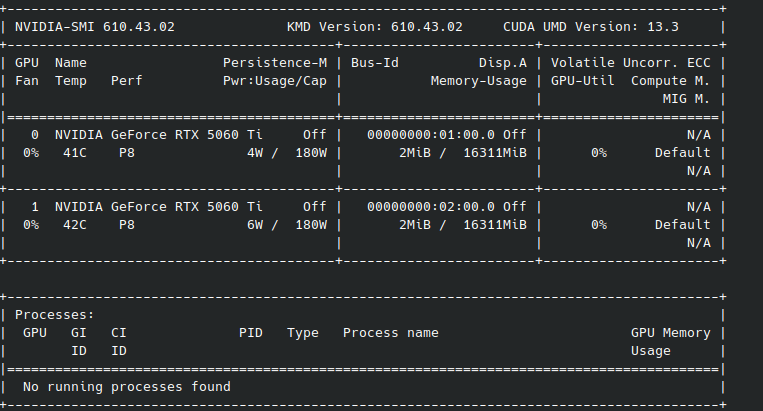Click the Name column header
The width and height of the screenshot is (763, 411).
point(71,63)
